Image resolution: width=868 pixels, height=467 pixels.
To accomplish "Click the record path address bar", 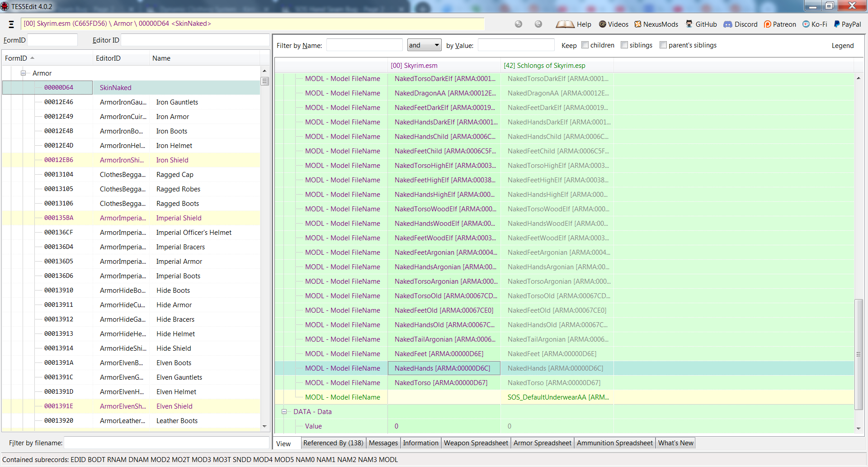I will click(x=253, y=24).
